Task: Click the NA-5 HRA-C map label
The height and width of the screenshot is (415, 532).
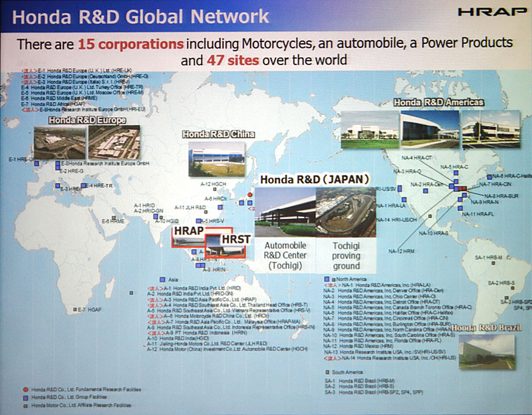Action: [x=454, y=167]
